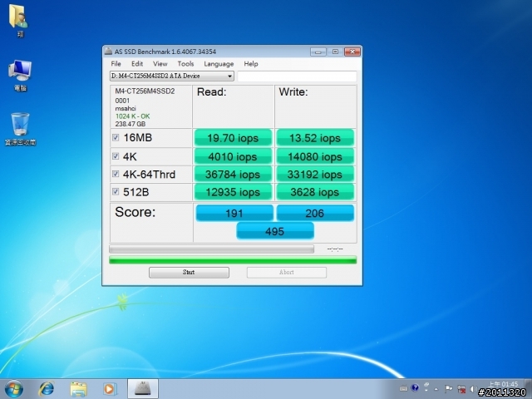Click the Abort button

coord(287,272)
